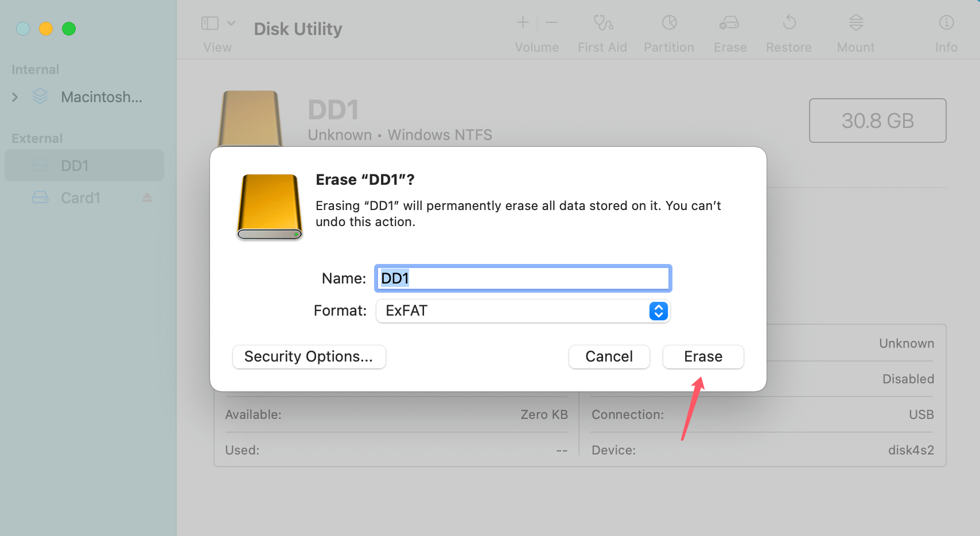Click the yellow minimize traffic light
Image resolution: width=980 pixels, height=536 pixels.
tap(46, 28)
